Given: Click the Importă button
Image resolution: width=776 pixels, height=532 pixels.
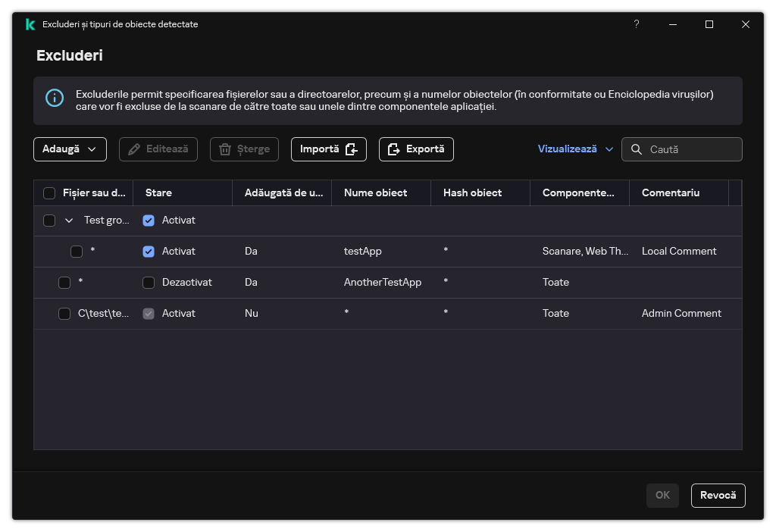Looking at the screenshot, I should (x=328, y=149).
